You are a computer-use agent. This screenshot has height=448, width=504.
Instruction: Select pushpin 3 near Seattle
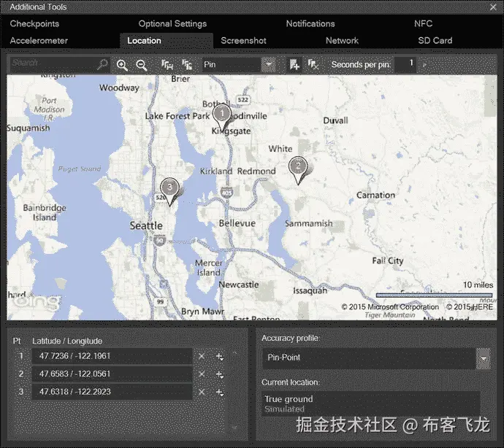(169, 191)
